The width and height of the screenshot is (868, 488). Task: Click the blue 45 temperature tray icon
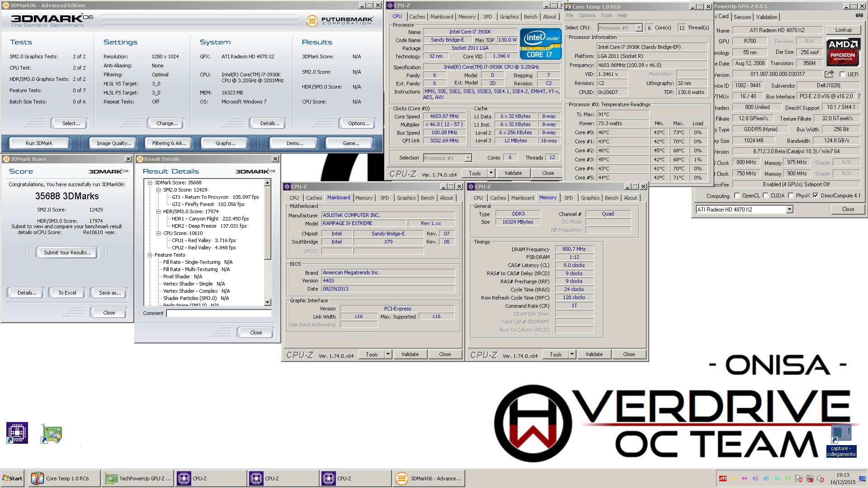click(766, 479)
